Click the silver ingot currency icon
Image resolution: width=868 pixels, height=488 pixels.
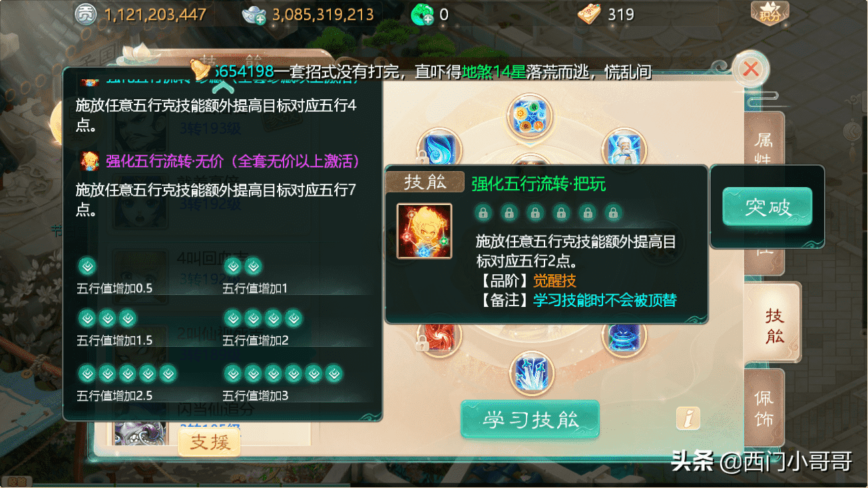tap(254, 15)
